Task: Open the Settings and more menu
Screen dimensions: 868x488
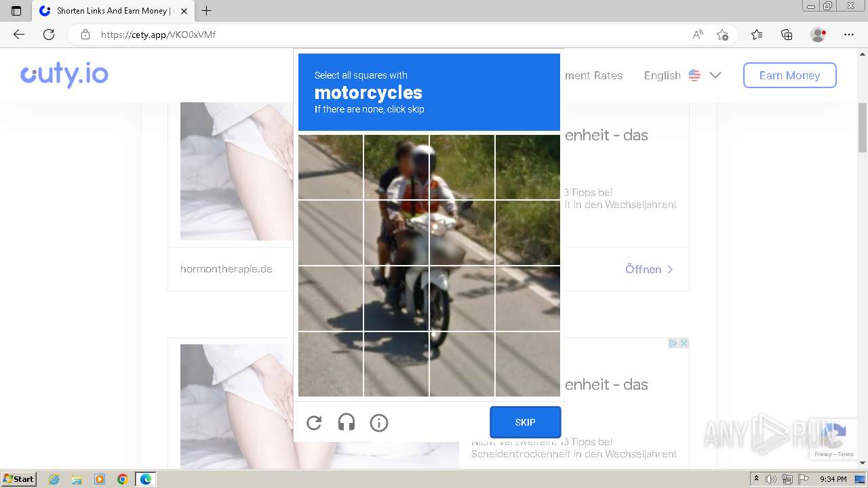Action: point(849,35)
